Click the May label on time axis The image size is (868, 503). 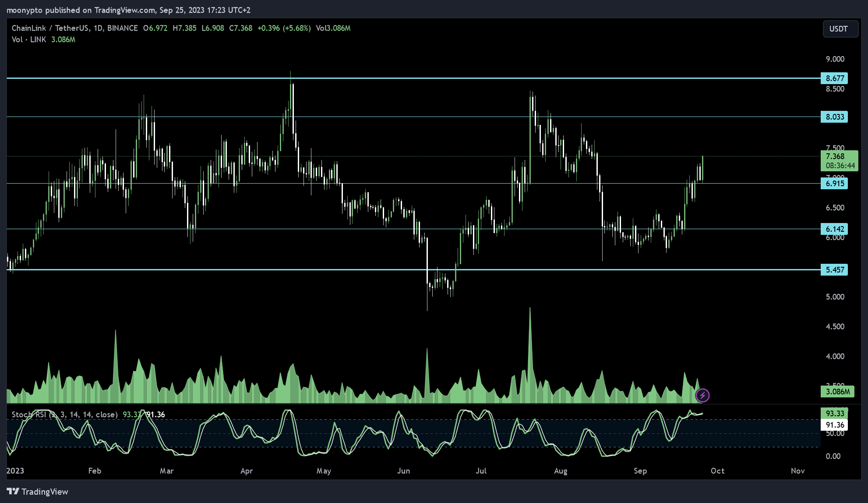[324, 471]
